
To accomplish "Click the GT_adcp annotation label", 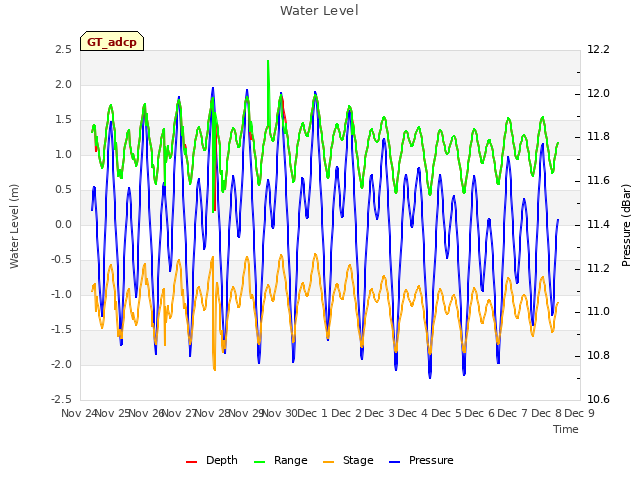I will (112, 42).
